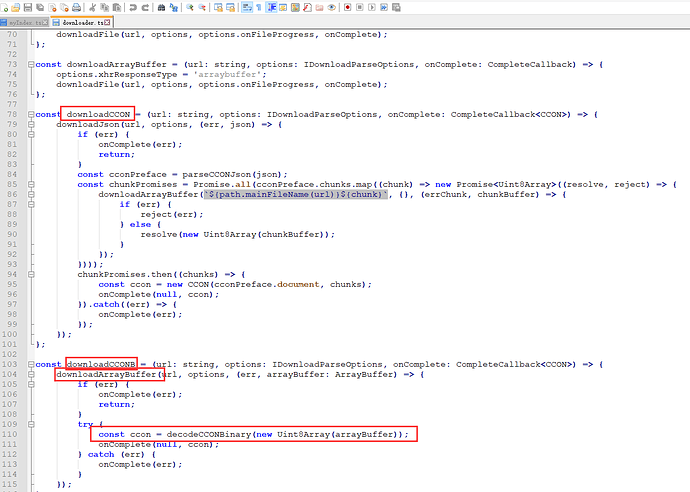This screenshot has height=492, width=690.
Task: Run macro multiple times icon
Action: point(384,7)
